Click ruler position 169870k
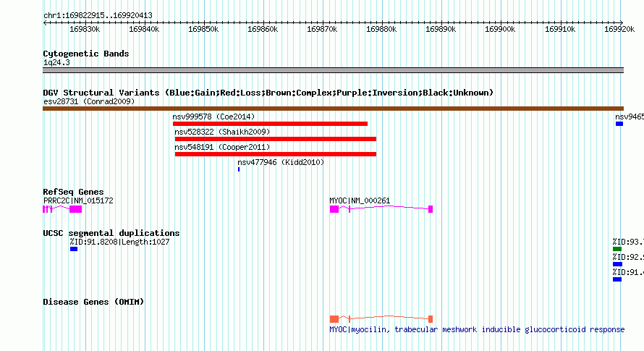 coord(322,29)
